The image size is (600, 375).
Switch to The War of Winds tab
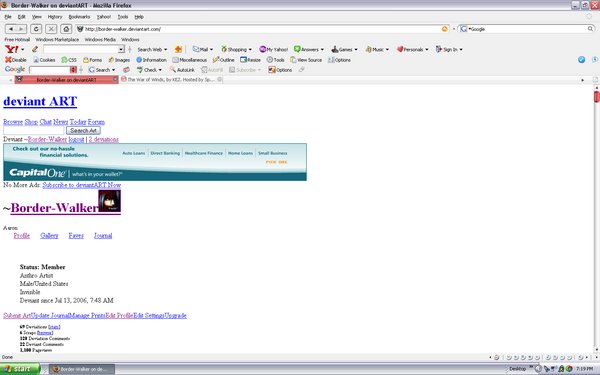click(171, 80)
